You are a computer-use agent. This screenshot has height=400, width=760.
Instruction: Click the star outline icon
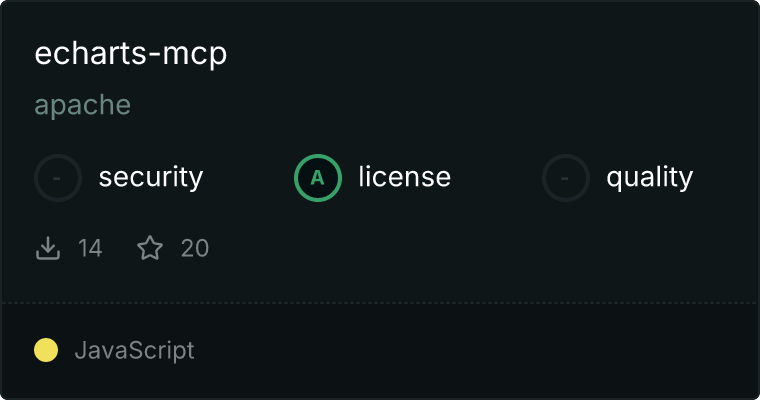point(150,248)
